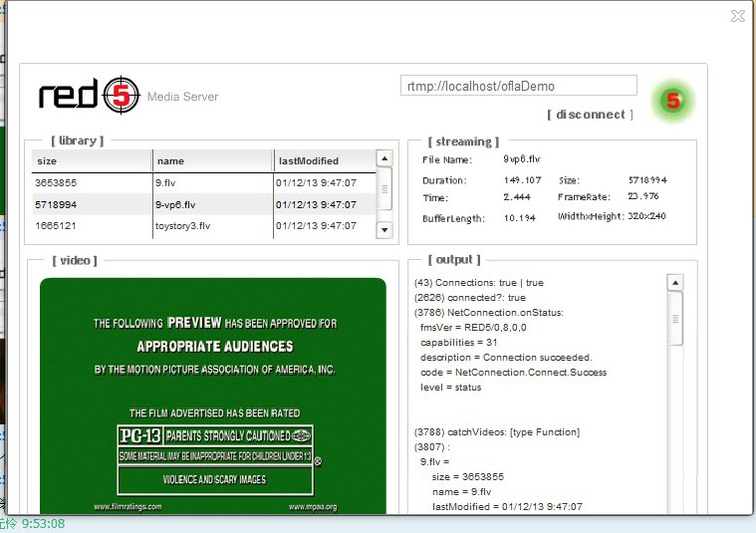
Task: Click output line 'size = 3653855'
Action: coord(468,477)
